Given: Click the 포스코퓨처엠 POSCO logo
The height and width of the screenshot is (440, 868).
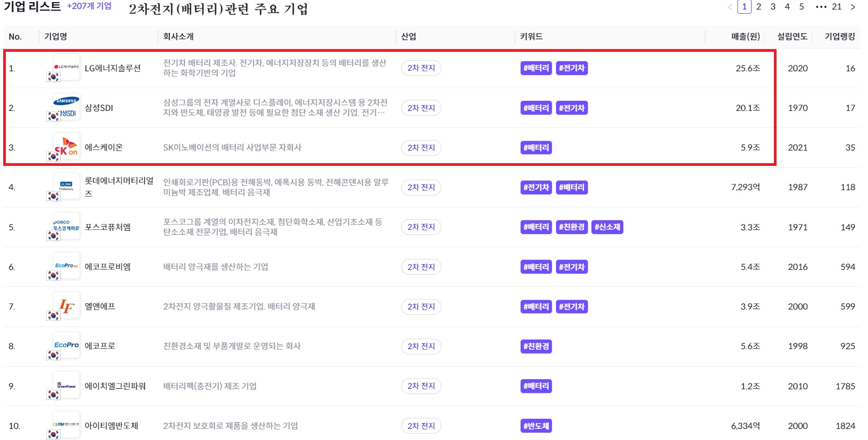Looking at the screenshot, I should 66,226.
